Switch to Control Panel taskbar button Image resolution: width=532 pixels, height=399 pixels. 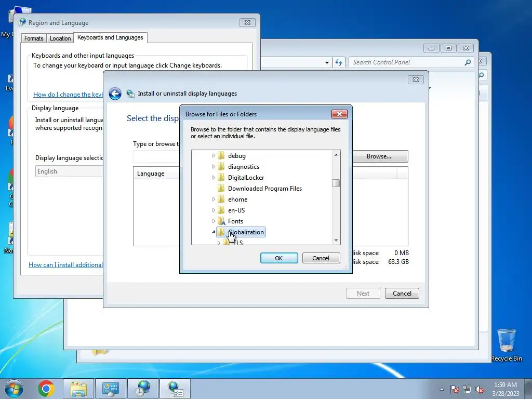tap(111, 389)
